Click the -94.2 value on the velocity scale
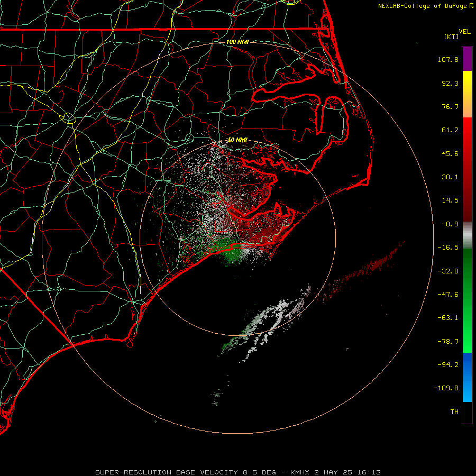The width and height of the screenshot is (476, 476). [x=448, y=365]
